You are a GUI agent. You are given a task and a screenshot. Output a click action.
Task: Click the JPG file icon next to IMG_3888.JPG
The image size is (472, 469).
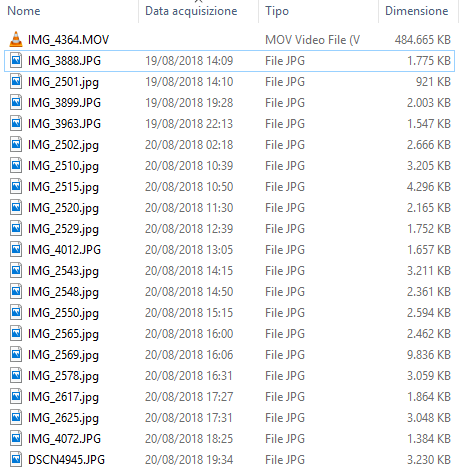click(x=16, y=60)
